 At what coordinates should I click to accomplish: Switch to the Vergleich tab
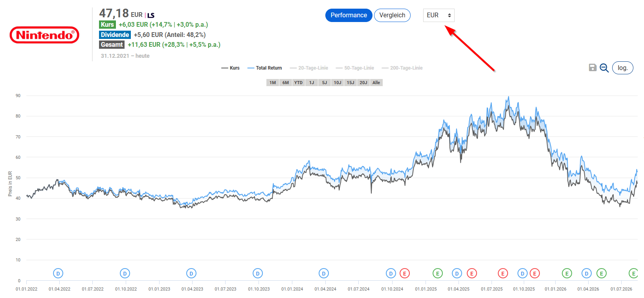392,15
